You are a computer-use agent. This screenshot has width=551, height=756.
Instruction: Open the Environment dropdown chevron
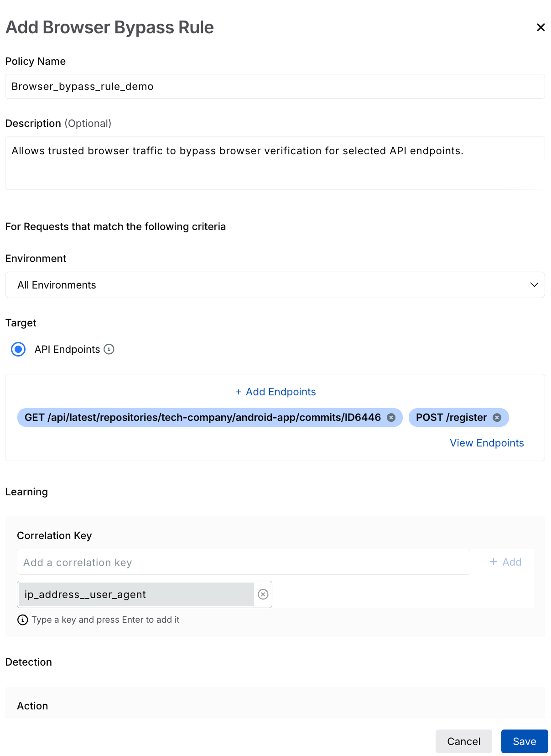coord(534,285)
